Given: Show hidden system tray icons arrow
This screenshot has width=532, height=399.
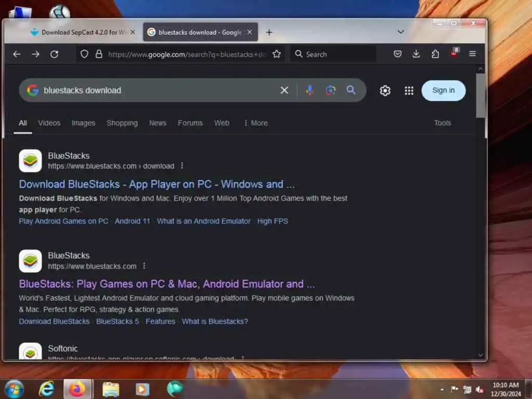Looking at the screenshot, I should click(442, 390).
